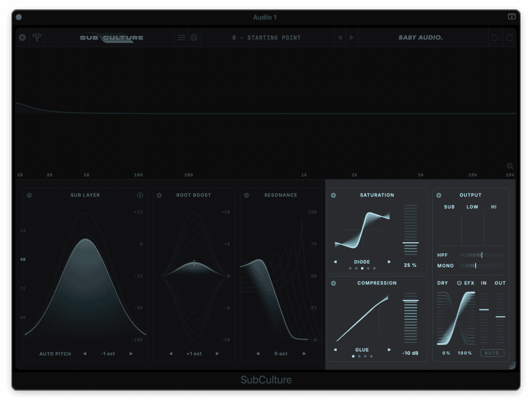532x404 pixels.
Task: Click the SUB CULTURE logo
Action: (x=112, y=37)
